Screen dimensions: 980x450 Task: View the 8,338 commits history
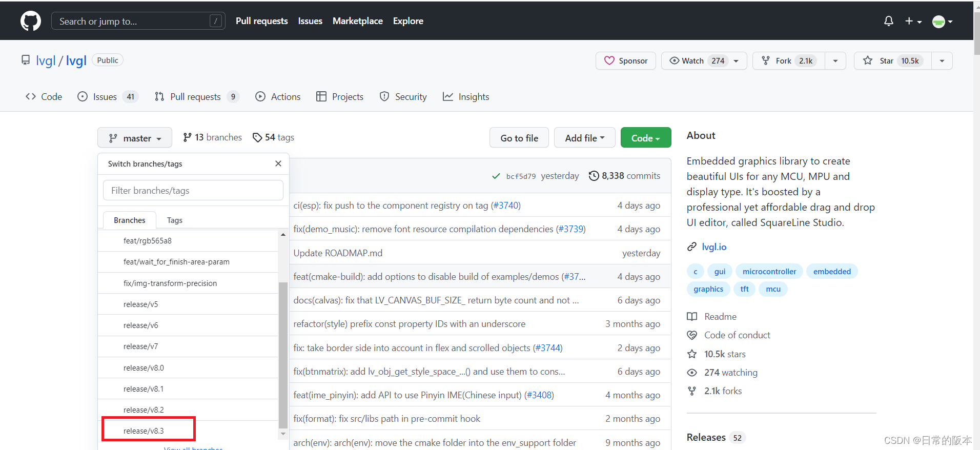click(x=624, y=176)
